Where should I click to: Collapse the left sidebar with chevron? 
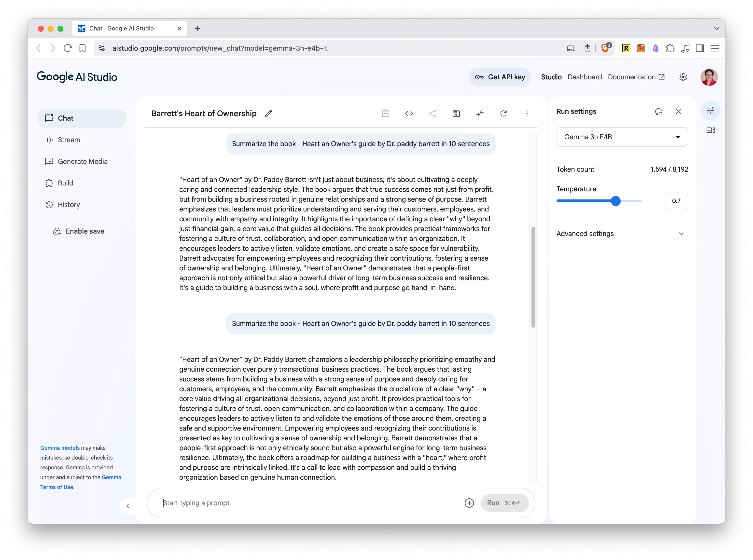click(128, 506)
